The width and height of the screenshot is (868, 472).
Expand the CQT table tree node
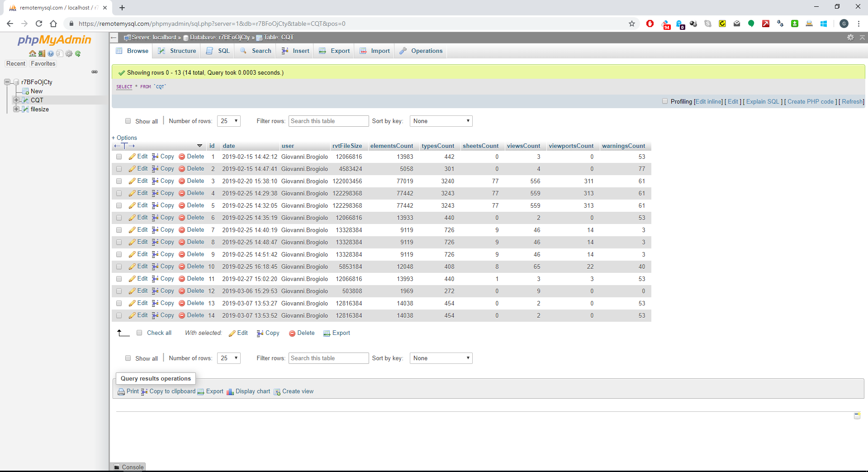tap(16, 100)
